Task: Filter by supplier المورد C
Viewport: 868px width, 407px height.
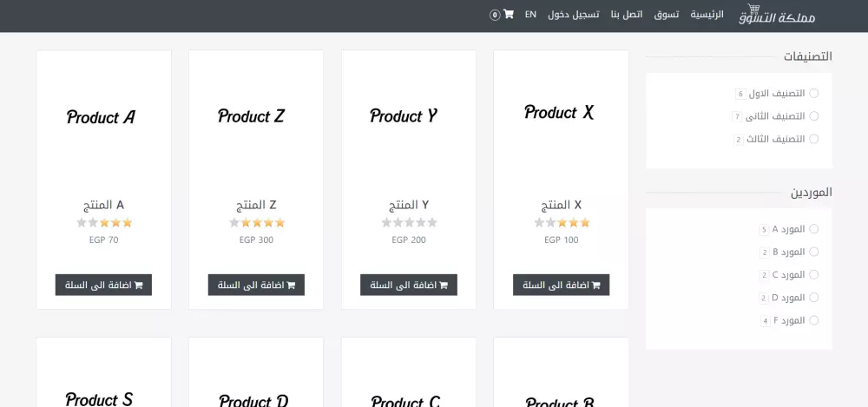Action: click(x=814, y=274)
